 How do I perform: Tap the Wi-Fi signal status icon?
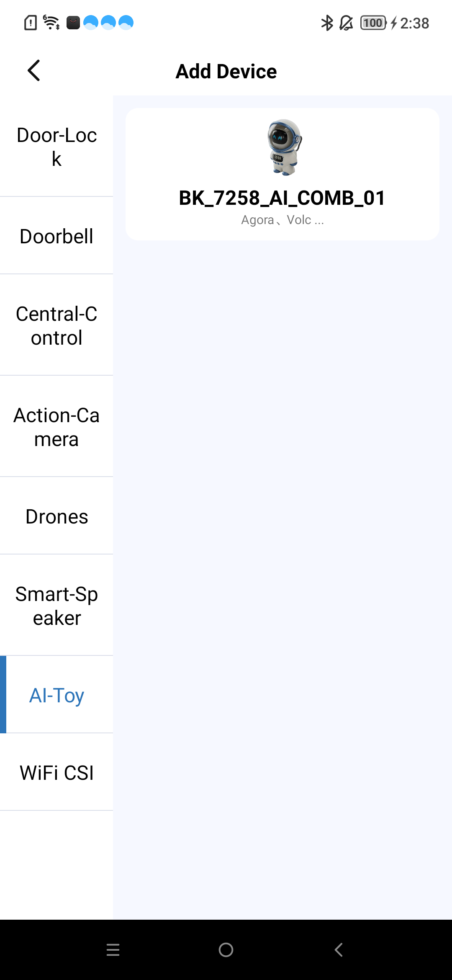[51, 22]
